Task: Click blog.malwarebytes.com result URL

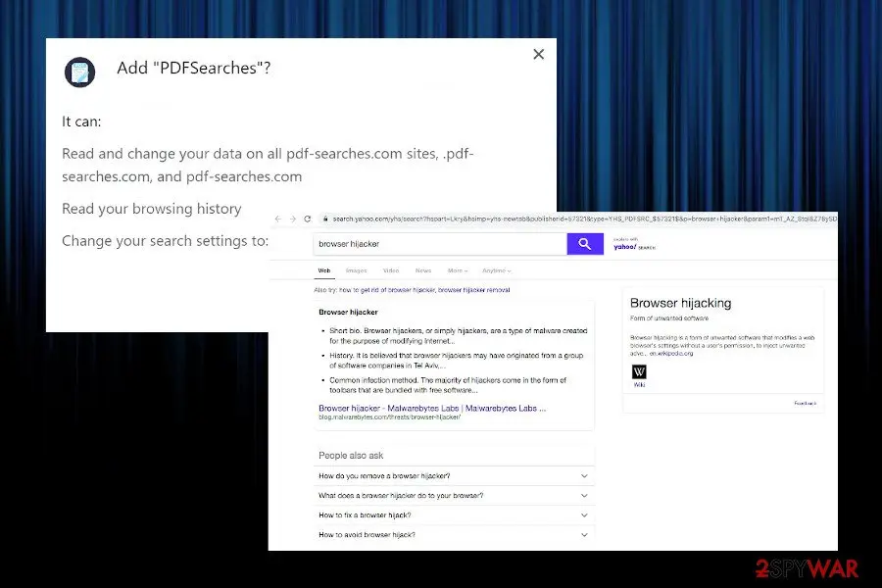Action: click(x=389, y=416)
